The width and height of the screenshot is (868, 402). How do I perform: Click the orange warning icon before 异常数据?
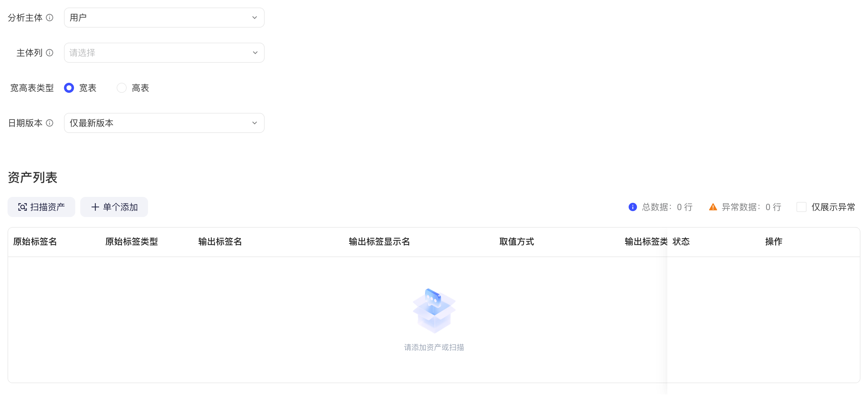coord(713,207)
